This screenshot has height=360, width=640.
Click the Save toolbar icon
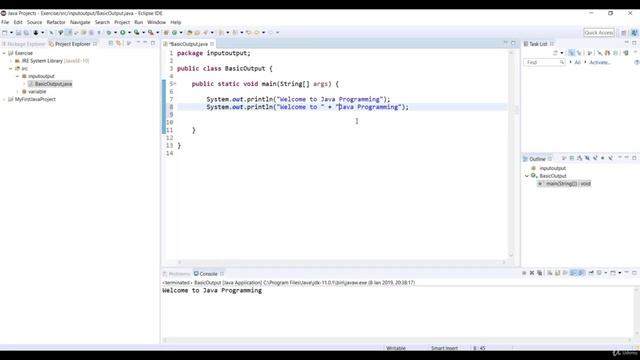(x=18, y=33)
